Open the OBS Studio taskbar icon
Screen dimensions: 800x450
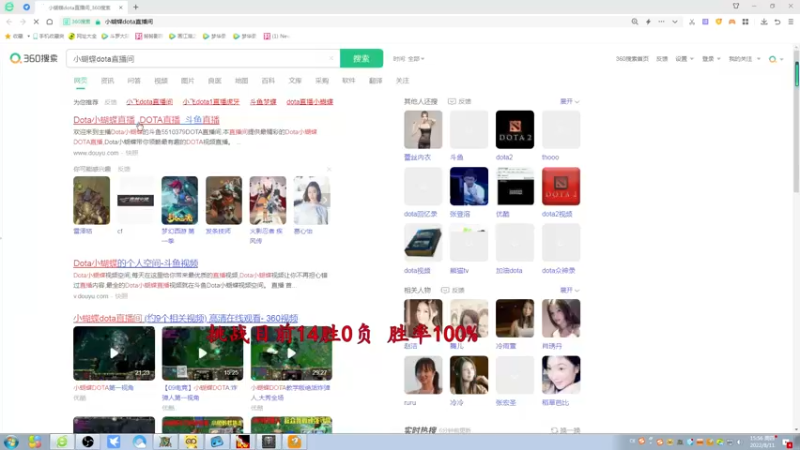(x=88, y=441)
